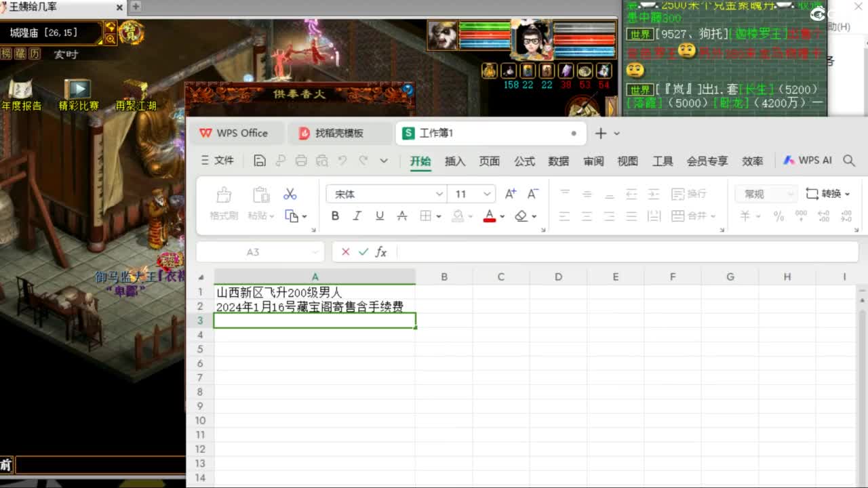
Task: Click the confirm checkmark in formula bar
Action: (x=363, y=252)
